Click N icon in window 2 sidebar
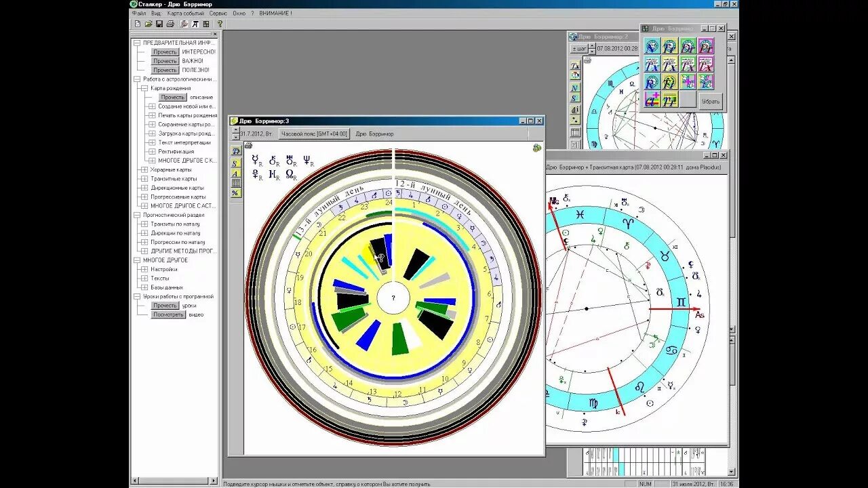Image resolution: width=868 pixels, height=488 pixels. click(575, 87)
